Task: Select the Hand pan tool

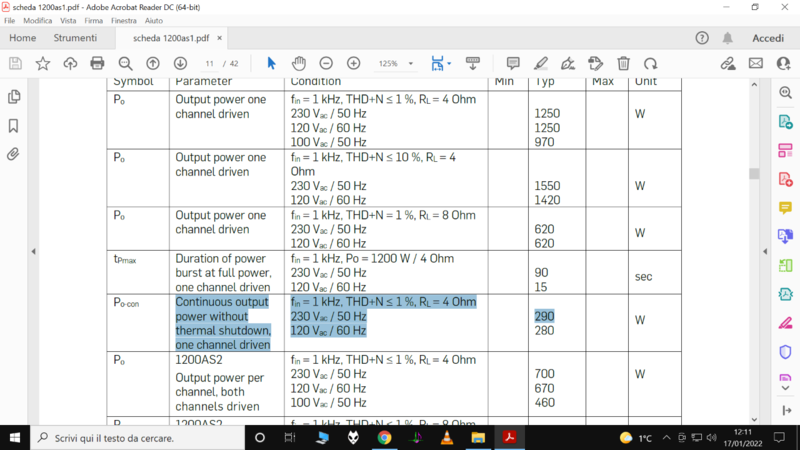Action: [x=298, y=63]
